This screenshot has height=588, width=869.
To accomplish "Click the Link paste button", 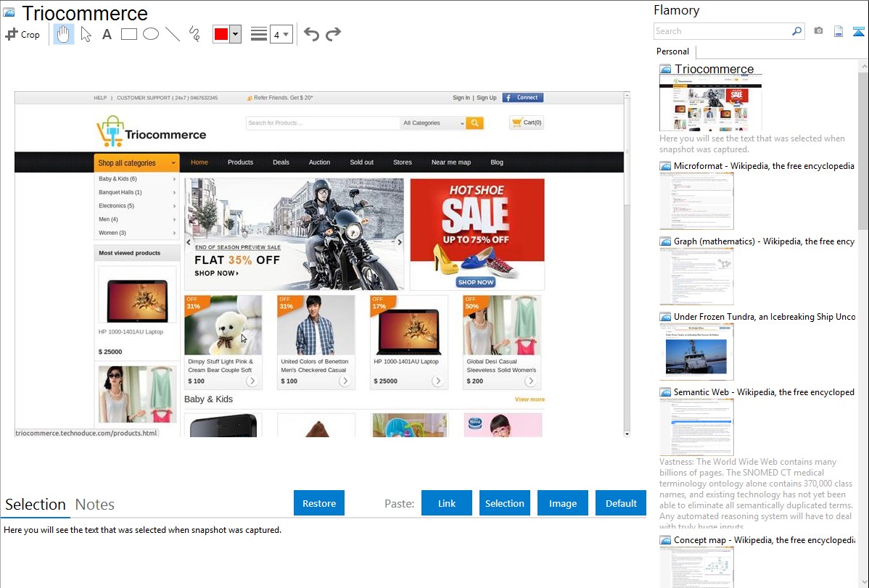I will pos(447,503).
